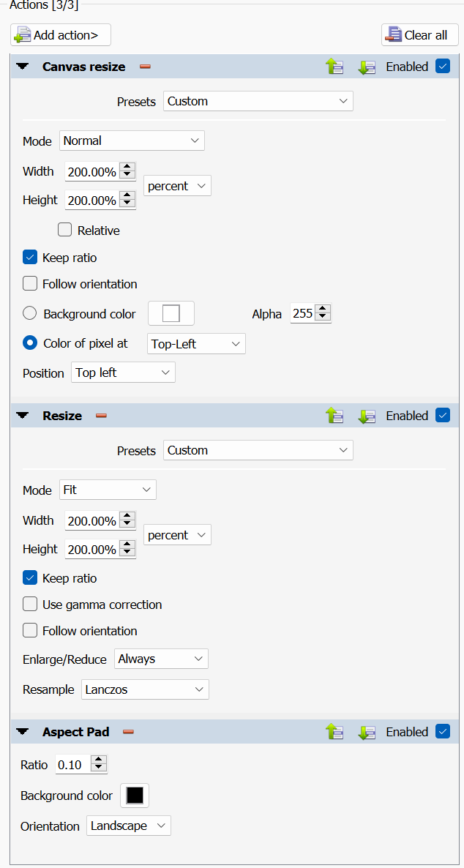Move Resize action up
The image size is (464, 868).
click(x=334, y=416)
